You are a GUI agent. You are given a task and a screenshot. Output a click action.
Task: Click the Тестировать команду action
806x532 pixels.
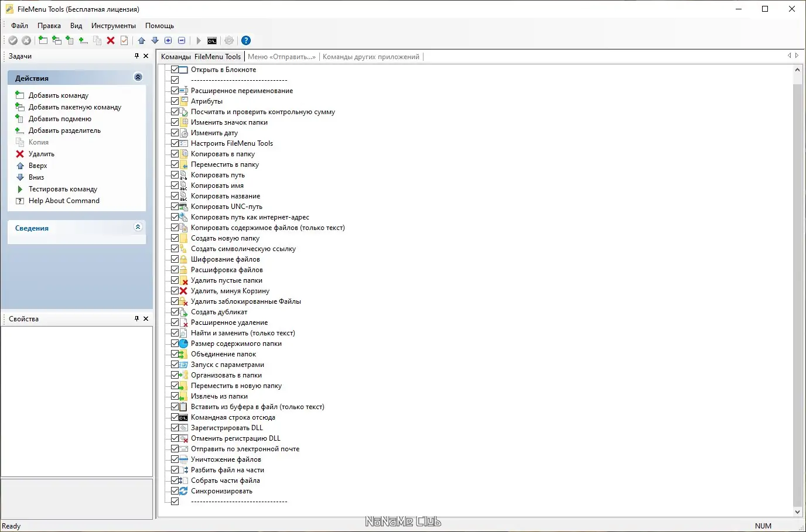[63, 189]
